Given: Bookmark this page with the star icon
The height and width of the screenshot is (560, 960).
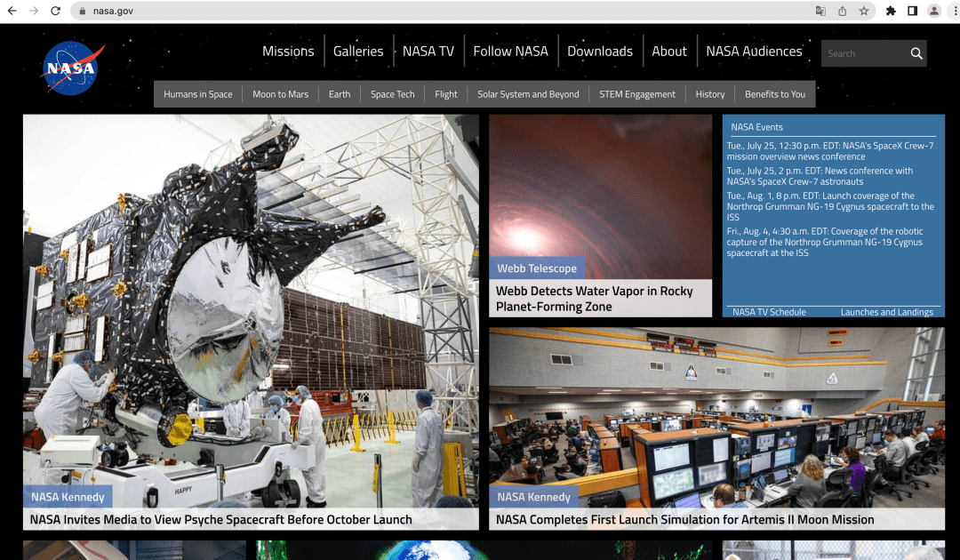Looking at the screenshot, I should click(863, 11).
